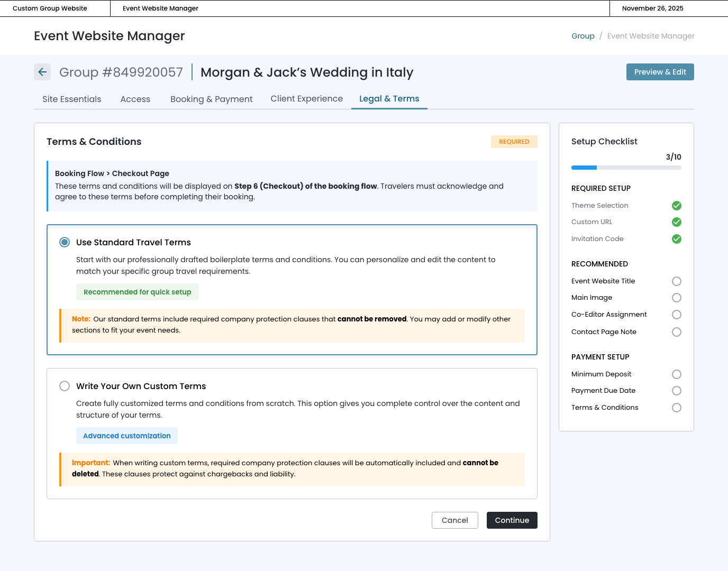Switch to the Site Essentials tab

pyautogui.click(x=72, y=99)
